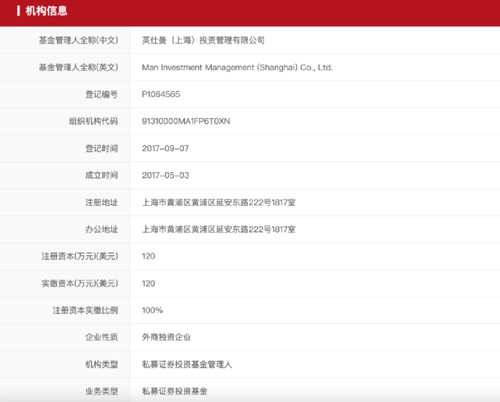Click the English name Man Investment Management

pyautogui.click(x=237, y=68)
